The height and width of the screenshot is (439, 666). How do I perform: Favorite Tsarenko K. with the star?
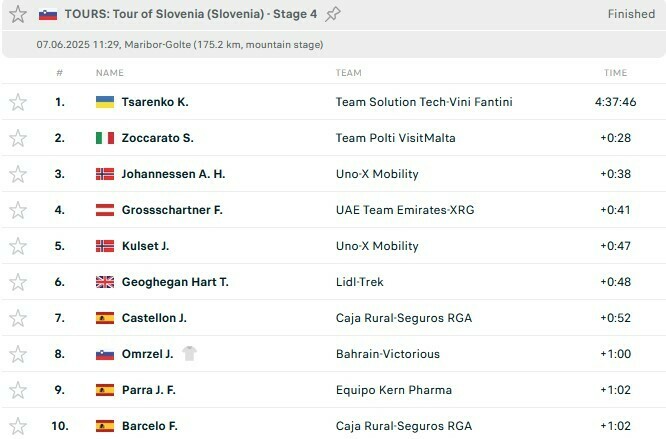[17, 102]
